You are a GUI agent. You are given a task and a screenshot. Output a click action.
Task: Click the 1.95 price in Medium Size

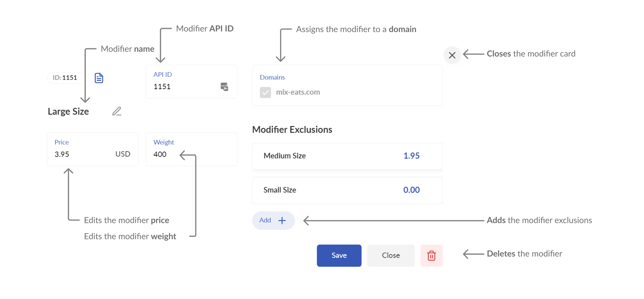pos(412,156)
